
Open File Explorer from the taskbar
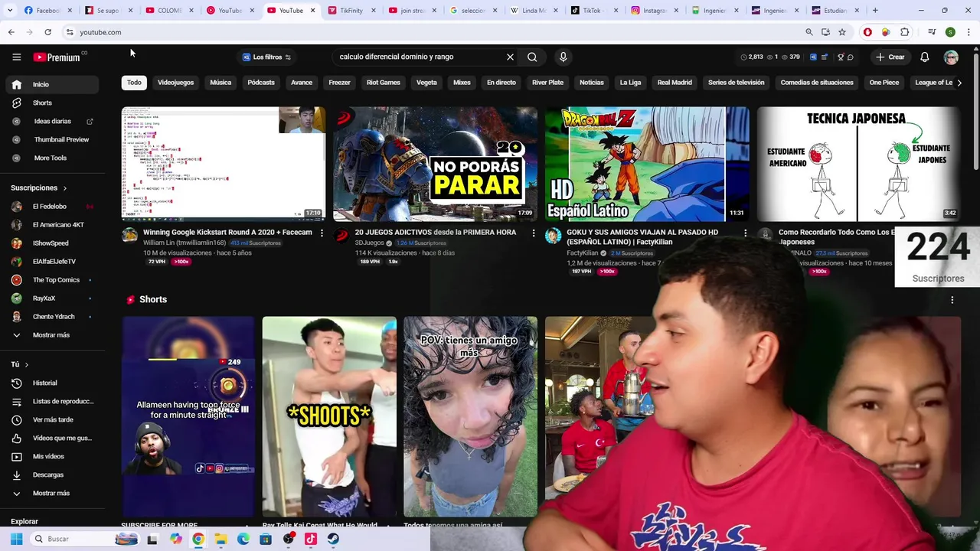[x=220, y=539]
